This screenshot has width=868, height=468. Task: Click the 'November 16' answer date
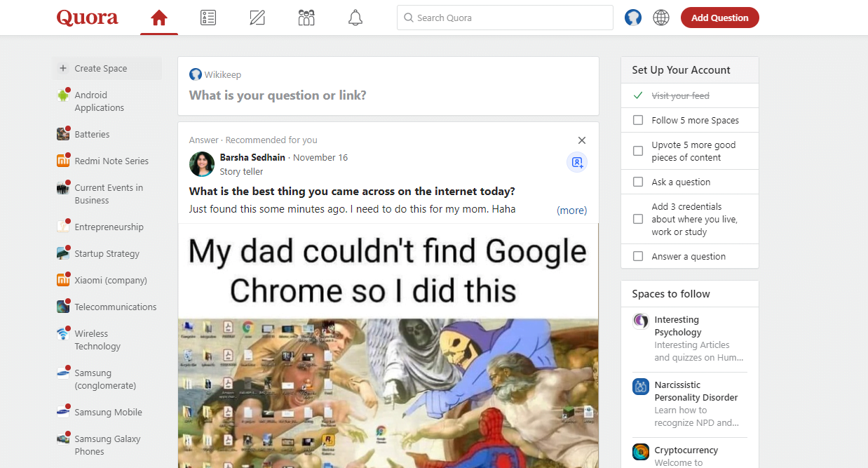(x=320, y=157)
